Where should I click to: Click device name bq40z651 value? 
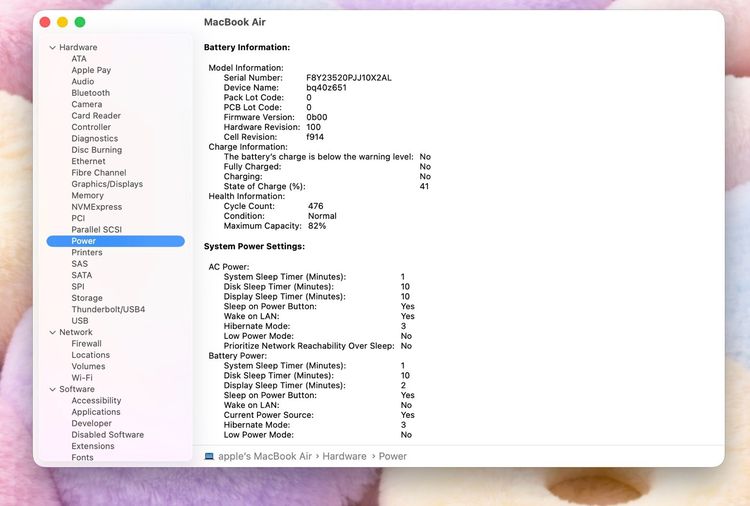326,88
